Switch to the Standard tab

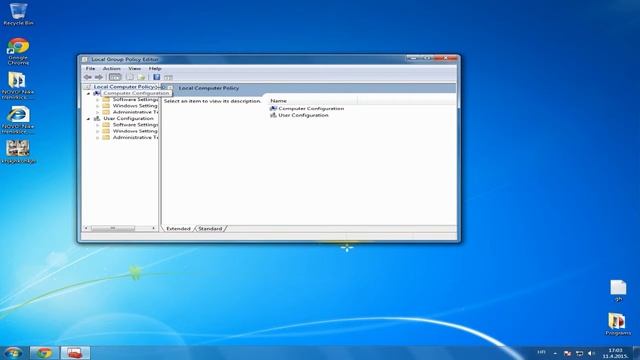click(x=210, y=229)
